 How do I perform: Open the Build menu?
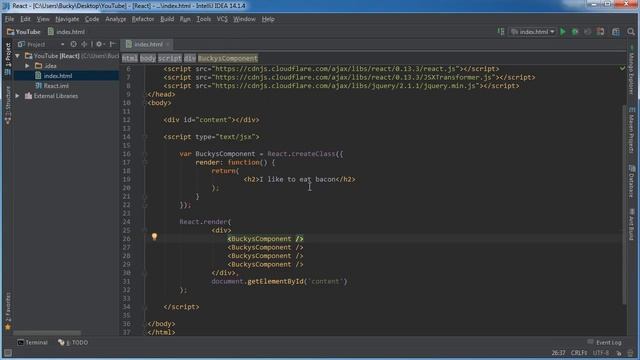pyautogui.click(x=167, y=19)
